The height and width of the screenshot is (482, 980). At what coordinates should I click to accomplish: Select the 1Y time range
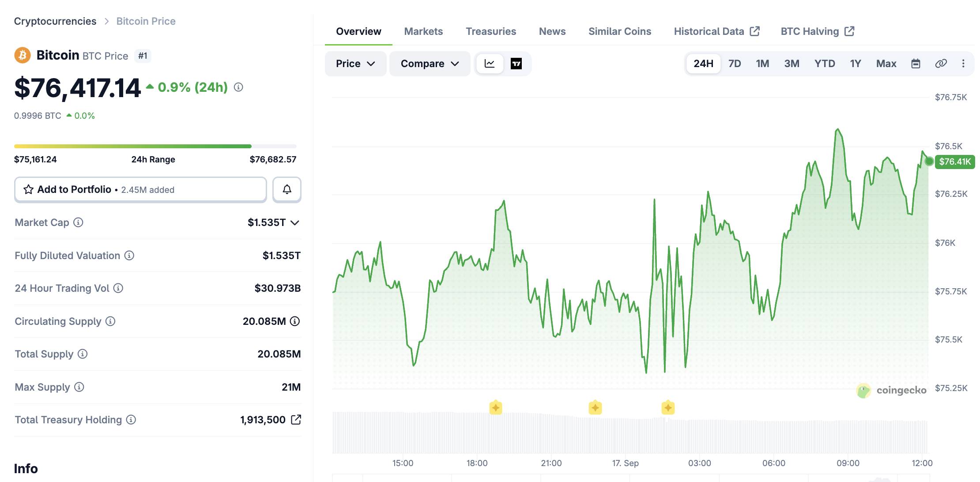click(x=856, y=64)
